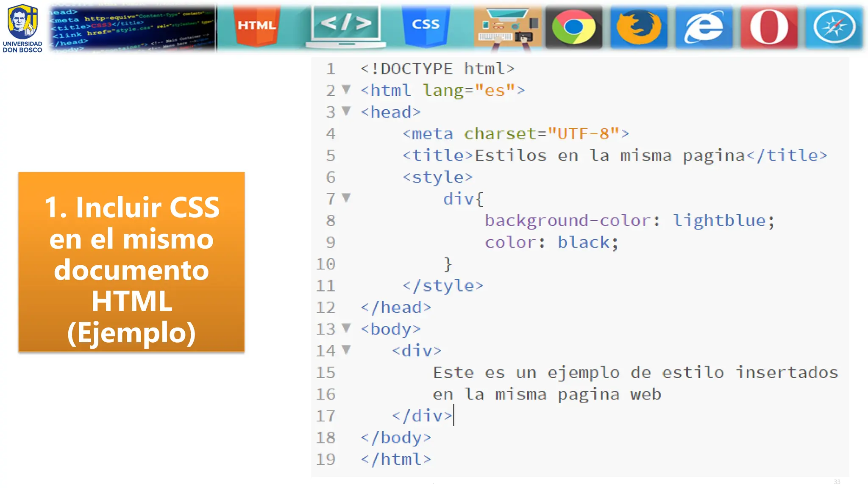Click the opening div tag on line 14
Image resolution: width=868 pixels, height=488 pixels.
(417, 351)
